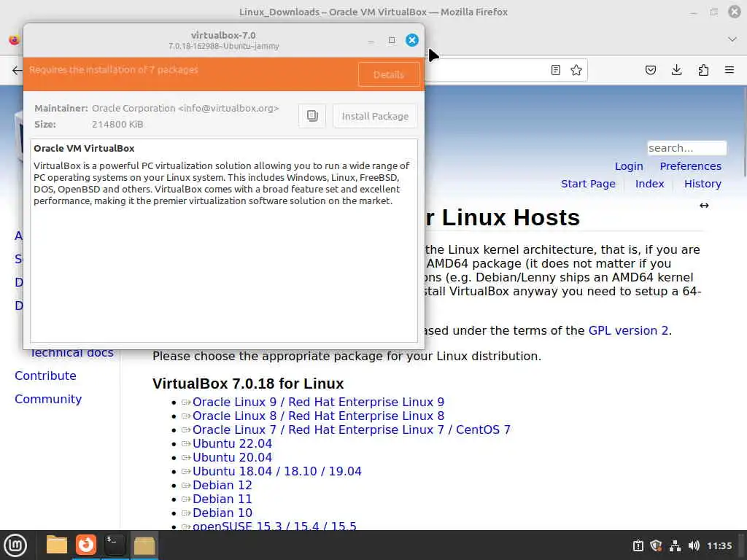747x560 pixels.
Task: Minimize the virtualbox-7.0 installer window
Action: (x=371, y=41)
